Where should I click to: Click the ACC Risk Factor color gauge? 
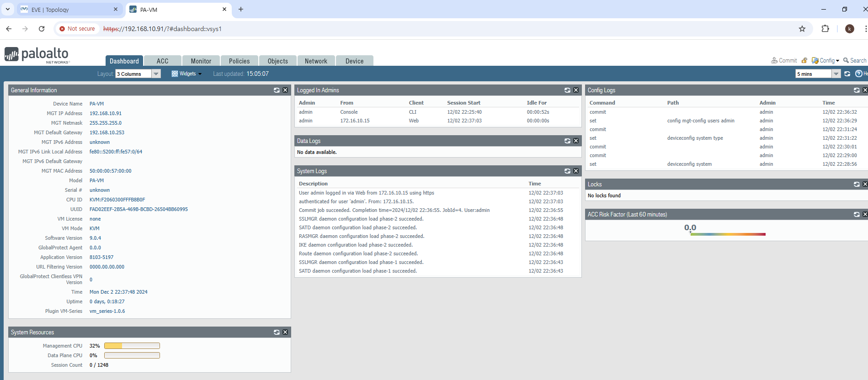tap(728, 234)
